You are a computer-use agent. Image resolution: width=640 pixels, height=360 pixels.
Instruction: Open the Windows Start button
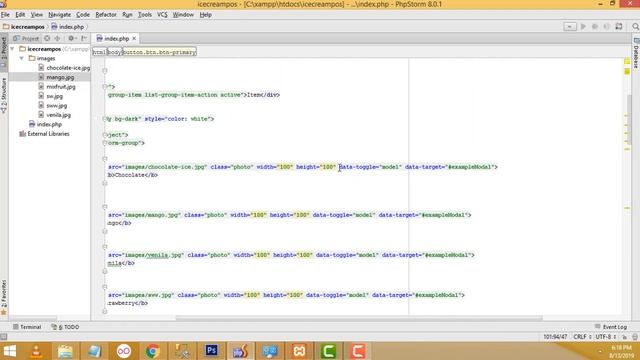(10, 351)
